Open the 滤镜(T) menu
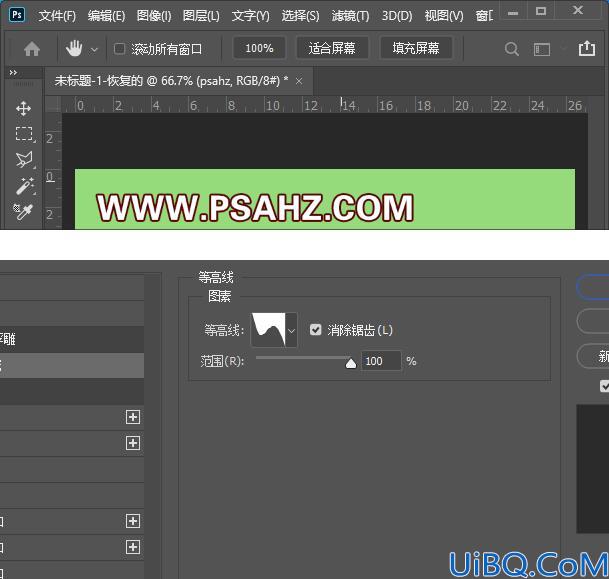The width and height of the screenshot is (609, 579). click(350, 16)
